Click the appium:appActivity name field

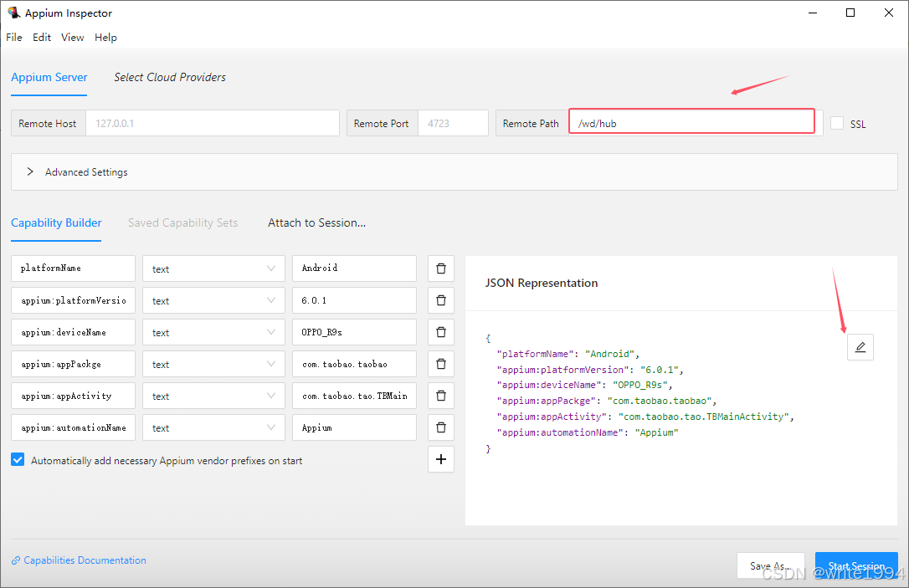point(73,396)
